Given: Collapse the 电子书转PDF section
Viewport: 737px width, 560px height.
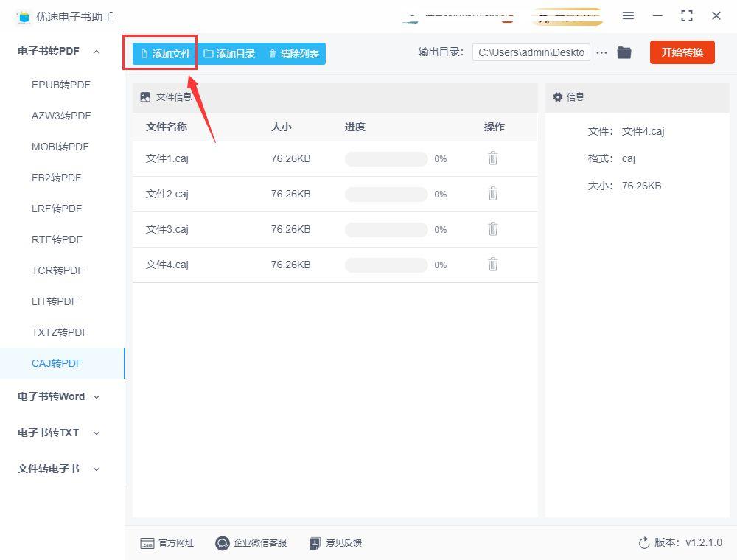Looking at the screenshot, I should (97, 51).
